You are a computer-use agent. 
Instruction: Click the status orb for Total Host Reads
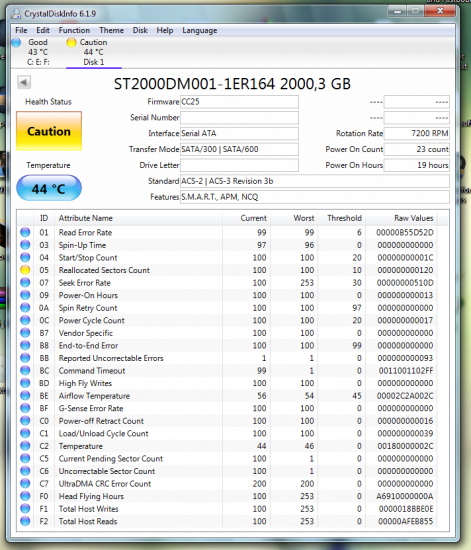click(x=25, y=521)
